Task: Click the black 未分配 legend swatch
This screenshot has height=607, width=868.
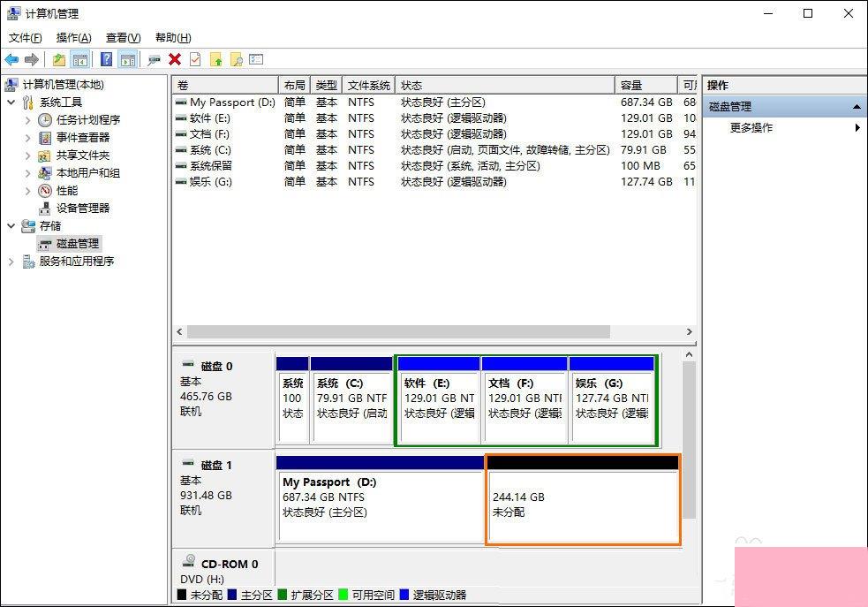Action: [x=182, y=595]
